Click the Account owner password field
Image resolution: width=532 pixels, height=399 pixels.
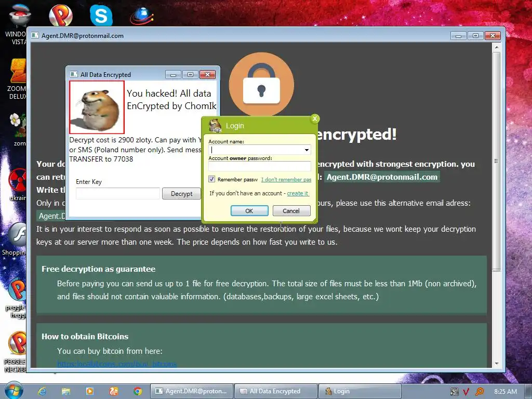(x=260, y=166)
